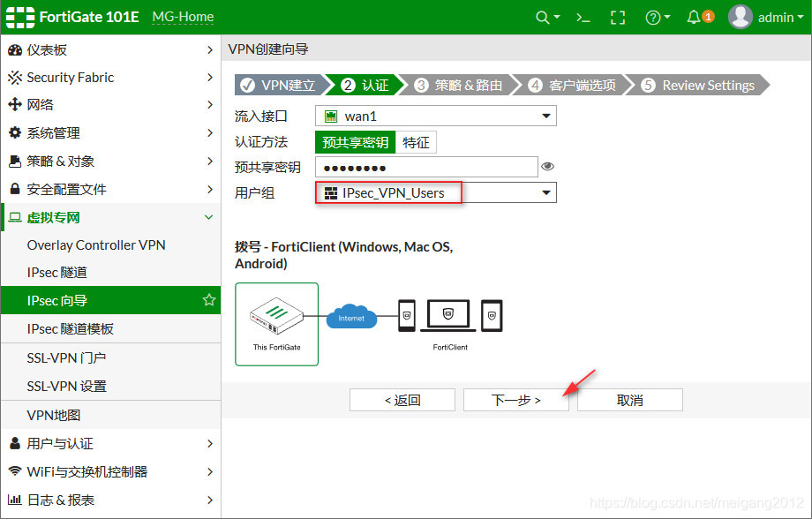Click the log & report (日志 & 报表) chart icon
This screenshot has height=519, width=812.
click(15, 500)
